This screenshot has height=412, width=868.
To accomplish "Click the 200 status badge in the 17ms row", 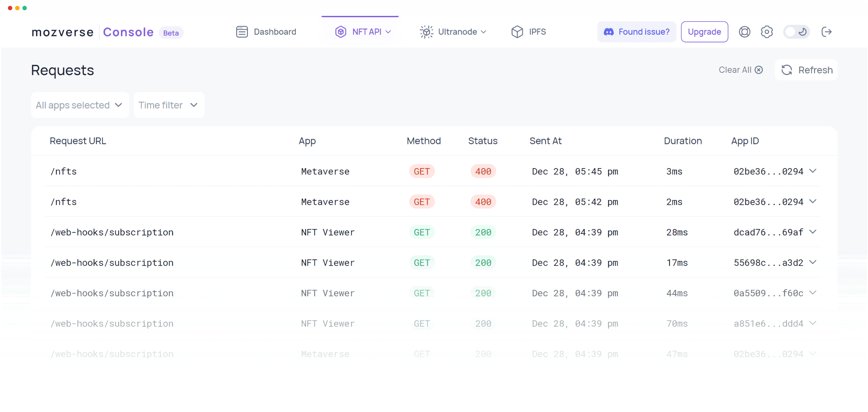I will tap(483, 262).
